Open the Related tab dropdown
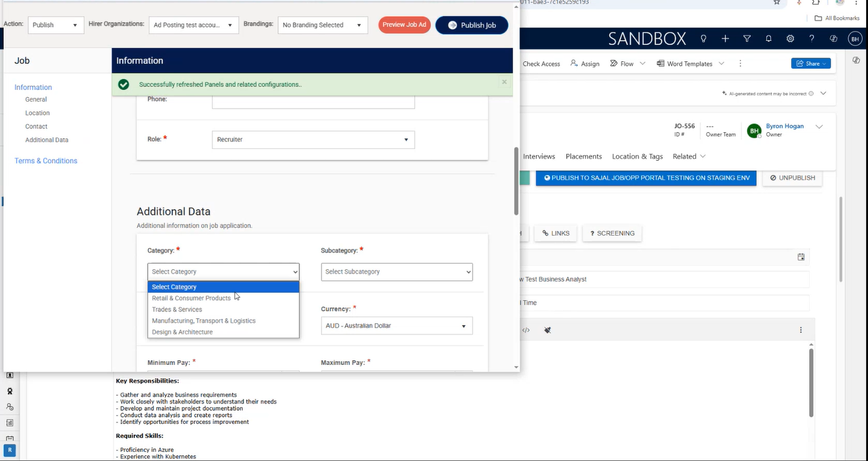The image size is (868, 461). coord(689,156)
